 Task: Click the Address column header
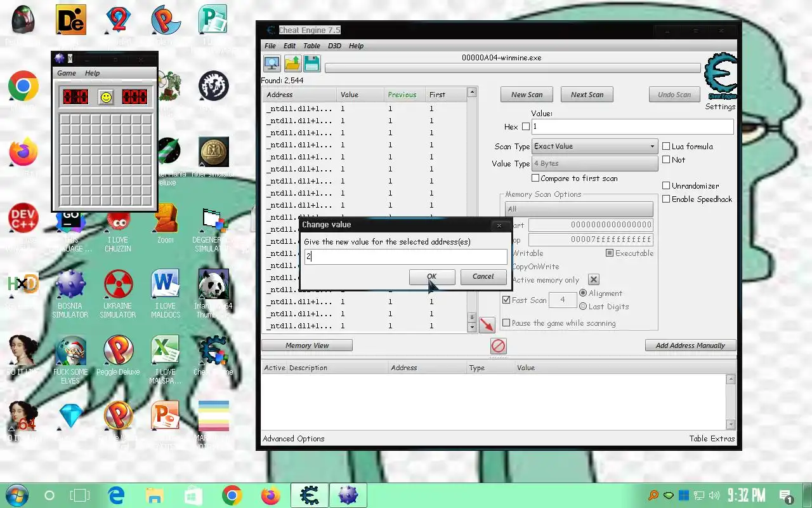300,95
